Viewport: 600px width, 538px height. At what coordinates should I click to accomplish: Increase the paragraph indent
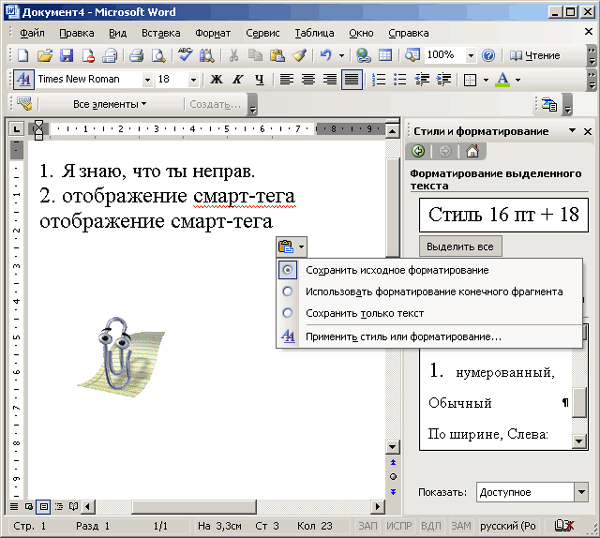(444, 80)
